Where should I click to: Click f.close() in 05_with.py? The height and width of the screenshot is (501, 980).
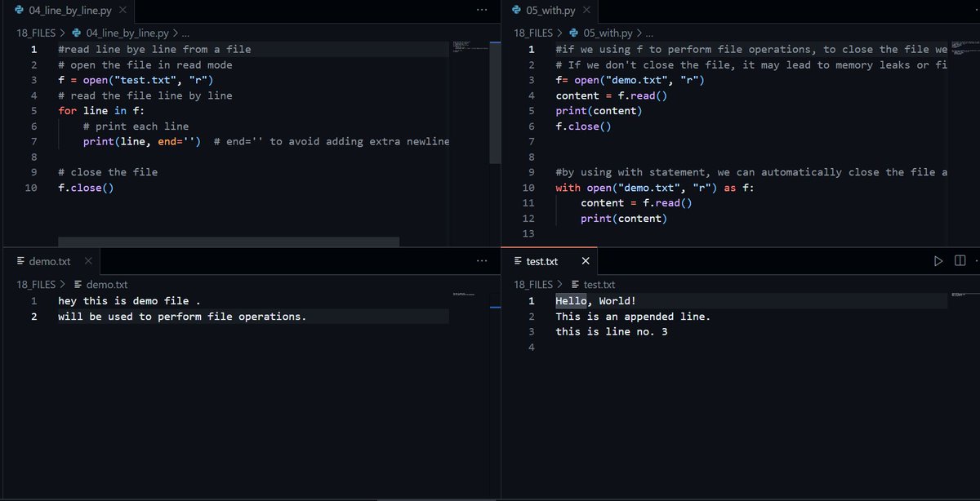[583, 126]
